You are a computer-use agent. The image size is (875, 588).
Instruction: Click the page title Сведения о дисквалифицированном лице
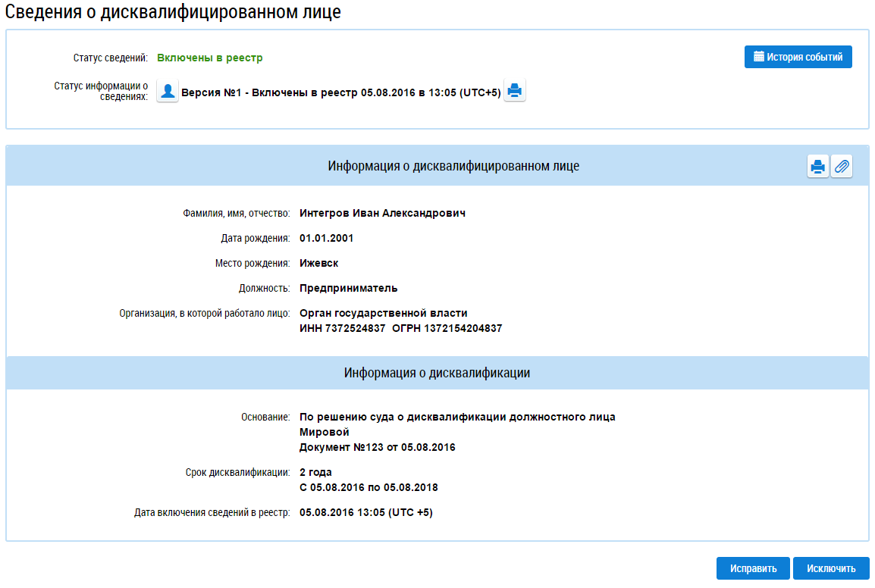(x=173, y=11)
